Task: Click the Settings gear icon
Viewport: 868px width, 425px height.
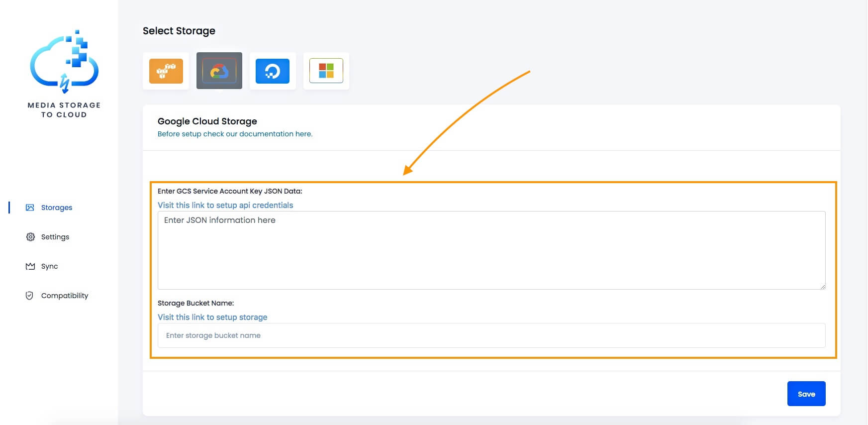Action: 30,237
